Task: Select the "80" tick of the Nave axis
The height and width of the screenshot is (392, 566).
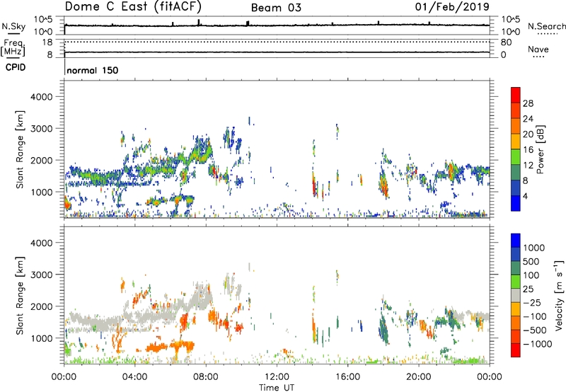Action: [506, 42]
